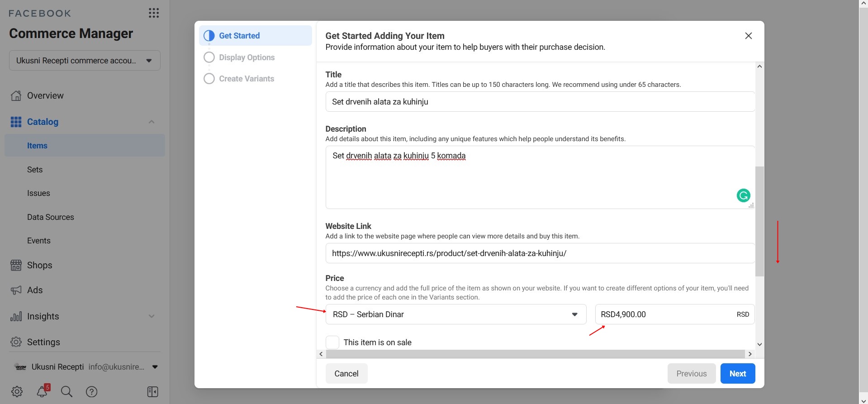Click the Next button
The height and width of the screenshot is (404, 868).
click(737, 374)
